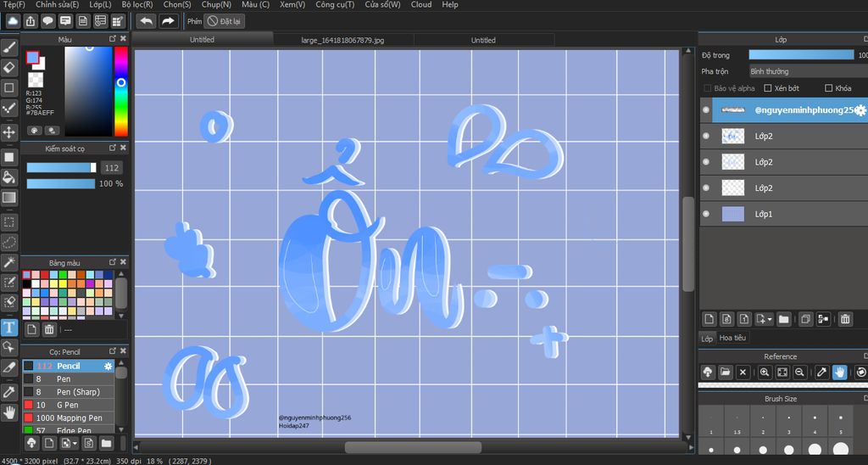Select the Magic Wand tool
868x465 pixels.
point(8,262)
